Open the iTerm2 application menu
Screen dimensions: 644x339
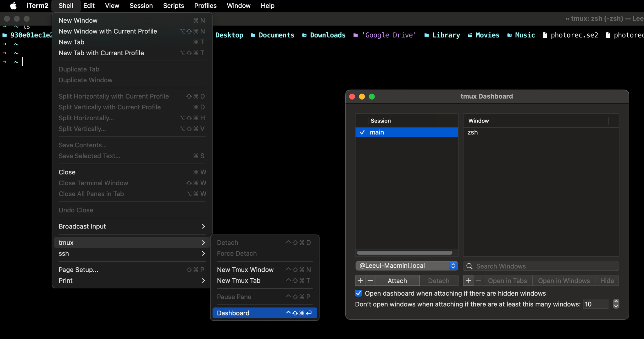click(x=37, y=6)
